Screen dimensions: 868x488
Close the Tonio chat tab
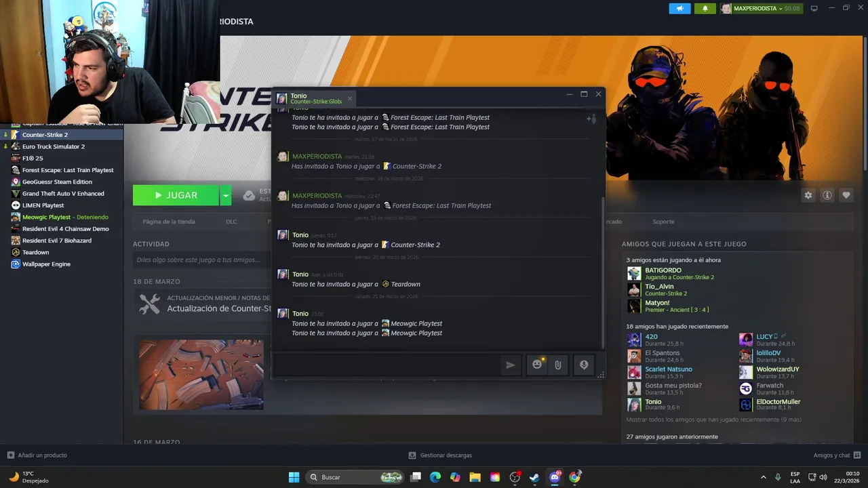click(x=350, y=99)
